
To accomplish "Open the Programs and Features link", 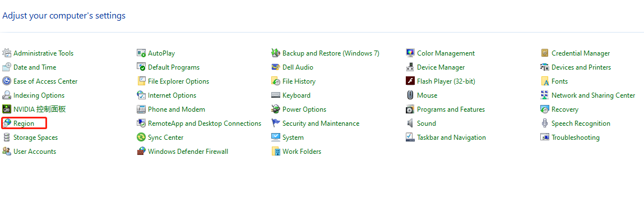I will click(451, 109).
